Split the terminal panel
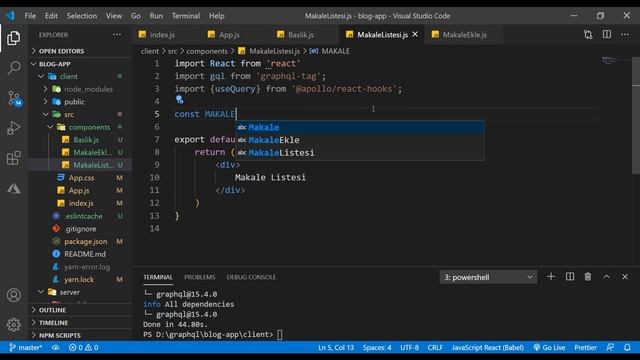Viewport: 640px width, 360px height. (x=570, y=277)
